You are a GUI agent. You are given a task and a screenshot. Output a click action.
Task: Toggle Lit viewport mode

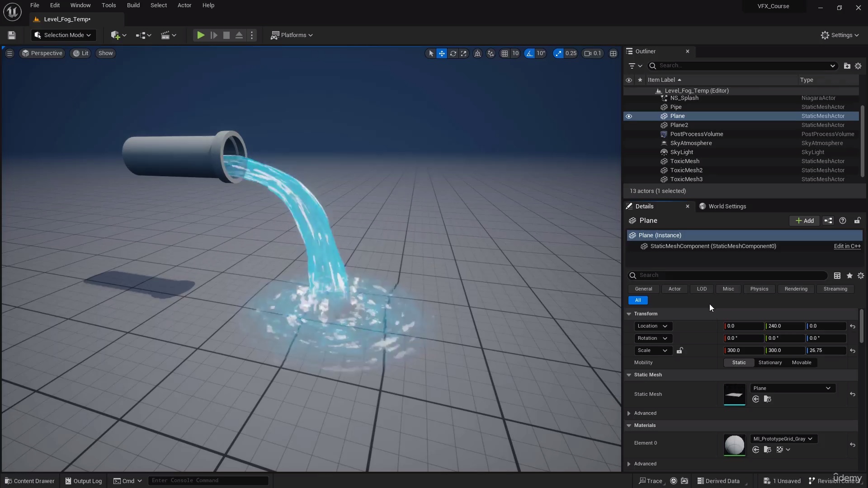[x=80, y=53]
